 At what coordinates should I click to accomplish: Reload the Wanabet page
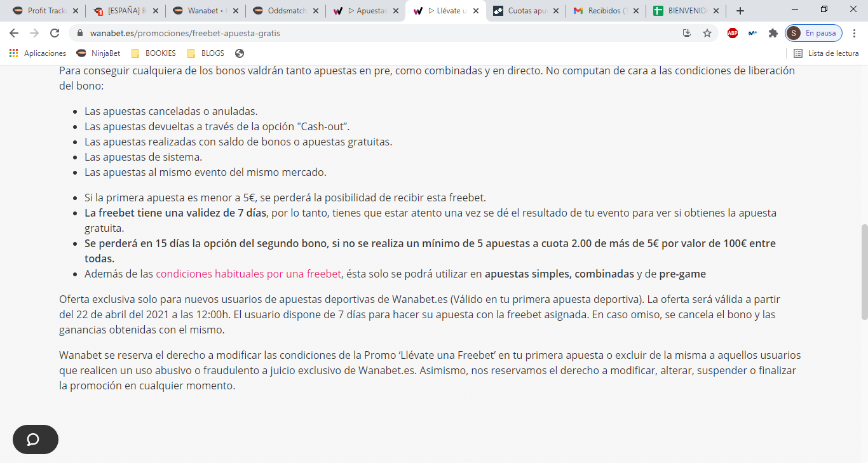55,33
